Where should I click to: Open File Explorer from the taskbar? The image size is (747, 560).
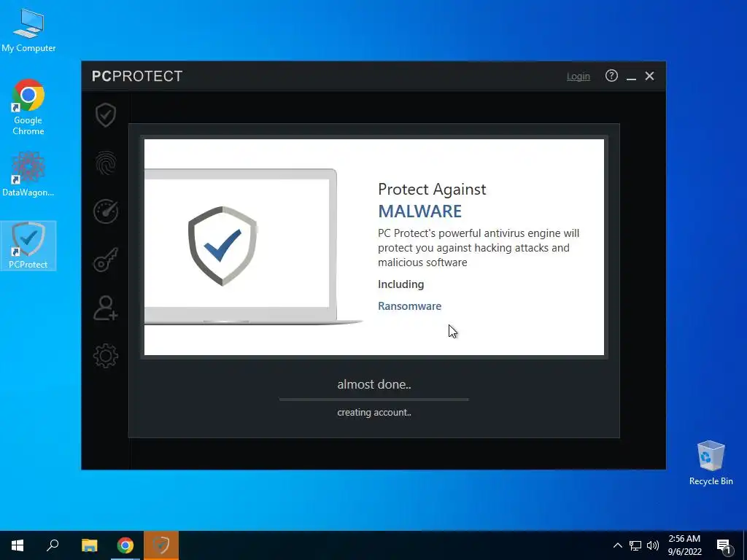(89, 545)
